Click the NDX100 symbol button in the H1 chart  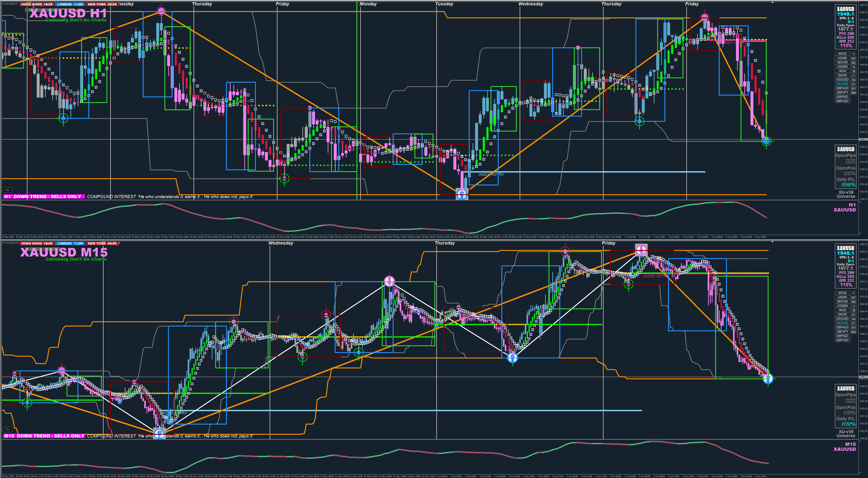click(842, 62)
